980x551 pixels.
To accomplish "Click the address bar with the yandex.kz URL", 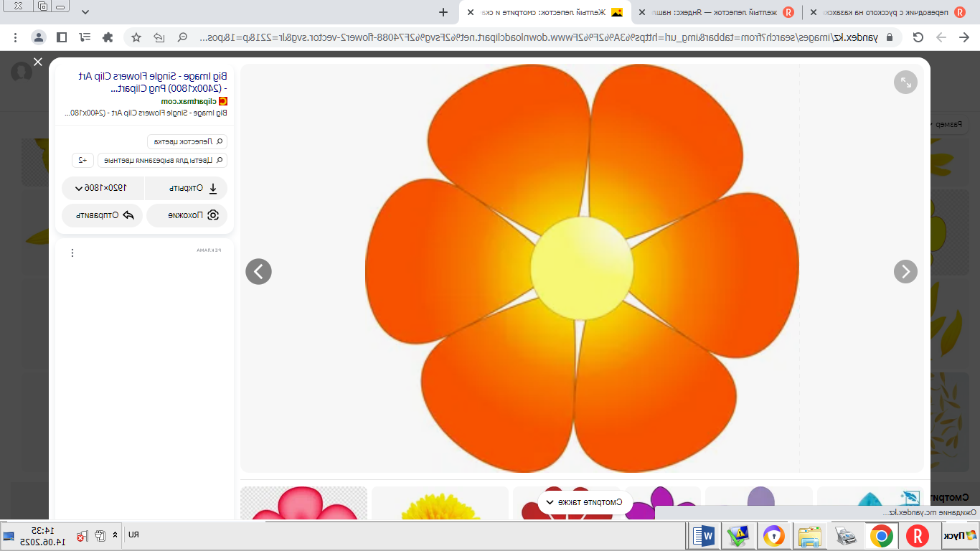I will click(538, 37).
